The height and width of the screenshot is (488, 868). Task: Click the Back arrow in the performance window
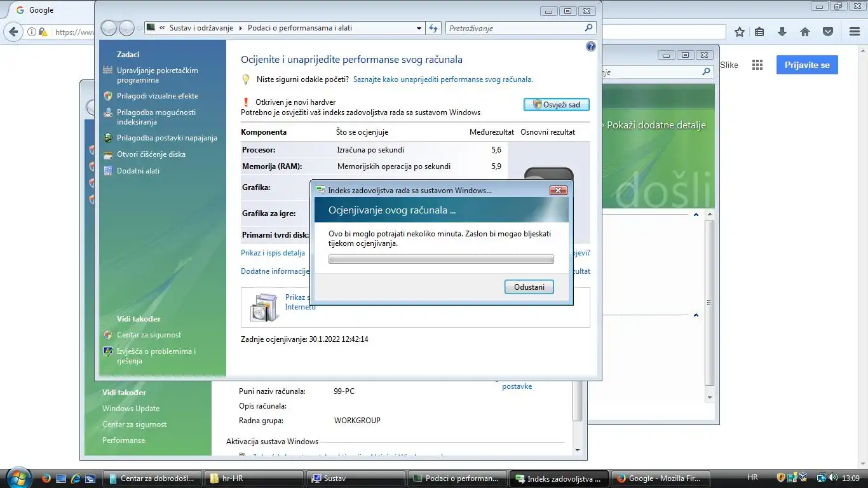109,28
